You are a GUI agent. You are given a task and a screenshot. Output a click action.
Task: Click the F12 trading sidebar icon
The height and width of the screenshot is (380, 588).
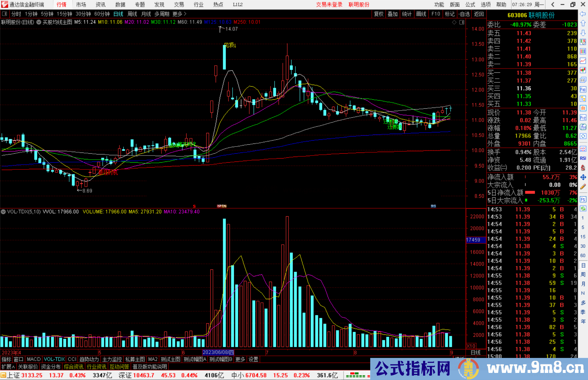583,118
